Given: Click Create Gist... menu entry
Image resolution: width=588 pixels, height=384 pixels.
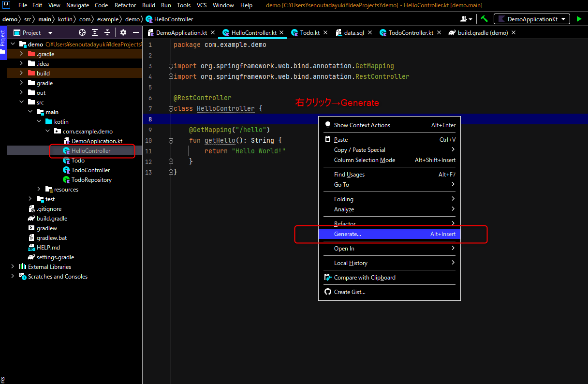Looking at the screenshot, I should coord(389,292).
